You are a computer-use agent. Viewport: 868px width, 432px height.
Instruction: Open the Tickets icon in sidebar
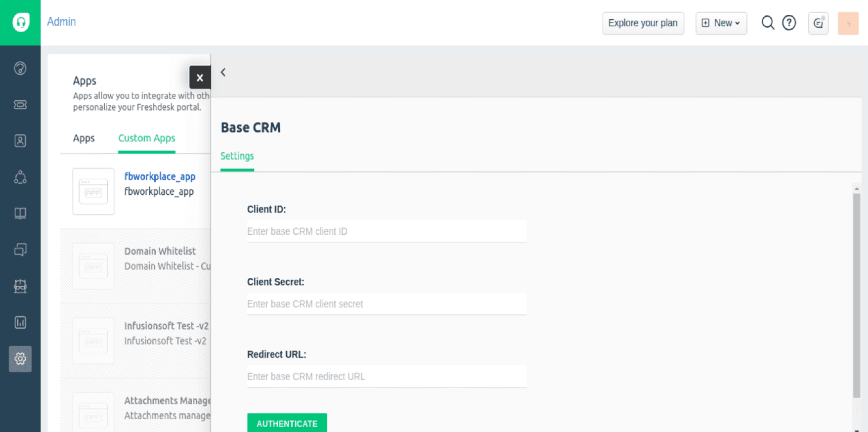20,105
